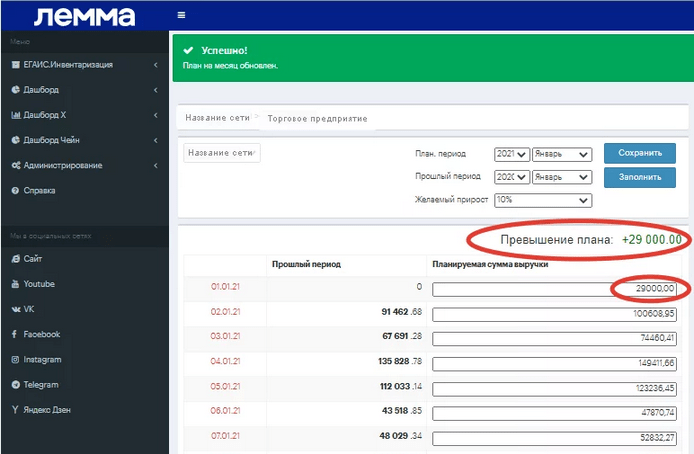This screenshot has height=454, width=694.
Task: Edit planned revenue field 47870,74
Action: tap(554, 413)
